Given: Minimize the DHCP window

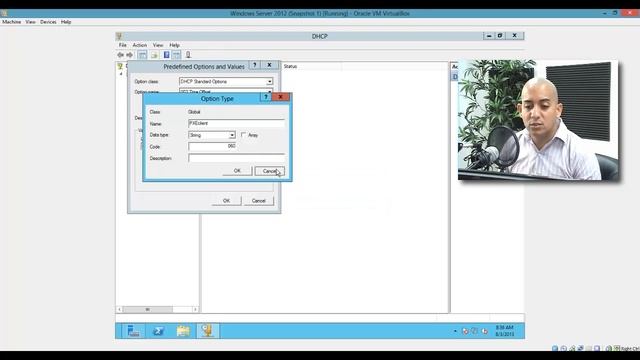Looking at the screenshot, I should 489,36.
